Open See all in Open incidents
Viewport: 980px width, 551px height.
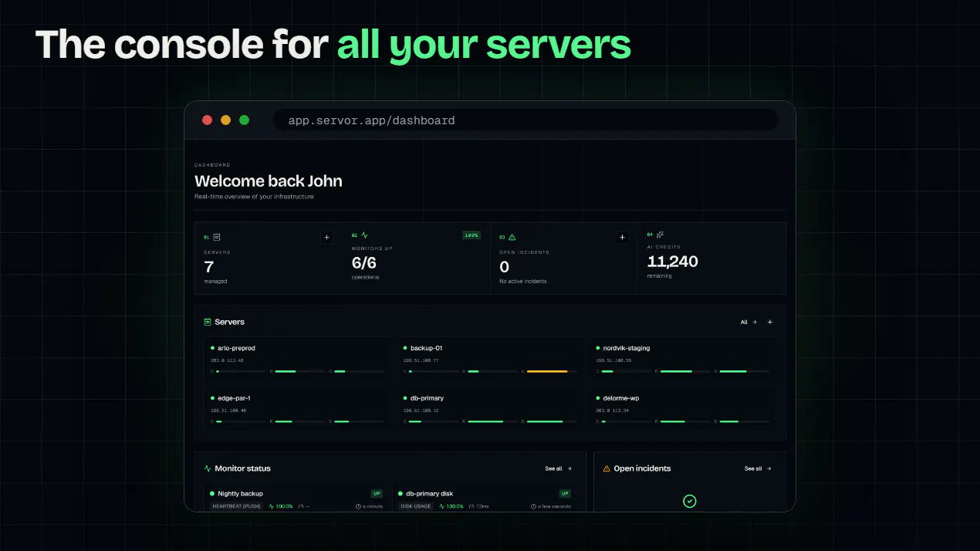[x=758, y=468]
